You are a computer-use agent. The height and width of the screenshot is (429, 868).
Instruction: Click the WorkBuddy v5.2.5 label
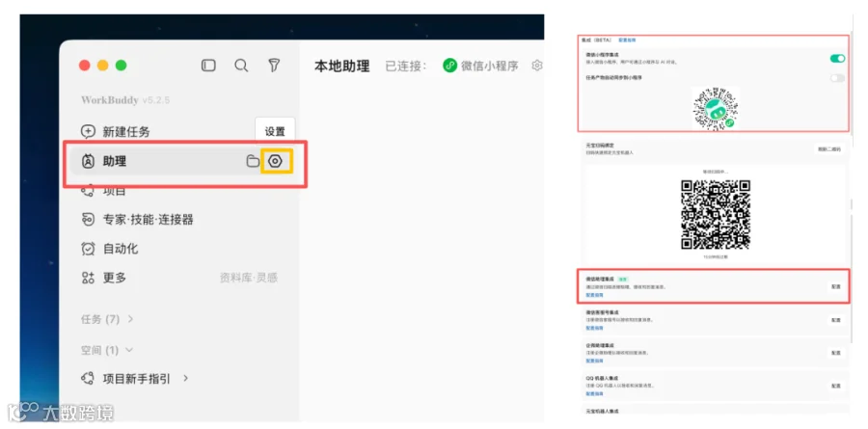coord(125,100)
